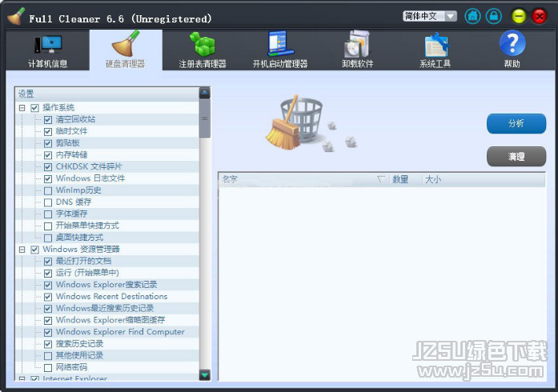Enable DNS 缓存 checkbox
Screen dimensions: 558x392
point(48,202)
